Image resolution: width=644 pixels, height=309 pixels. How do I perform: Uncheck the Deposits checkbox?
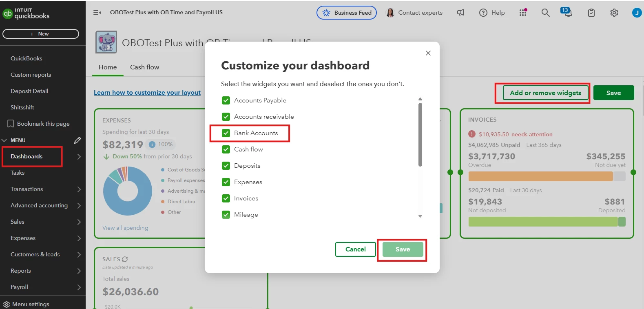click(226, 166)
